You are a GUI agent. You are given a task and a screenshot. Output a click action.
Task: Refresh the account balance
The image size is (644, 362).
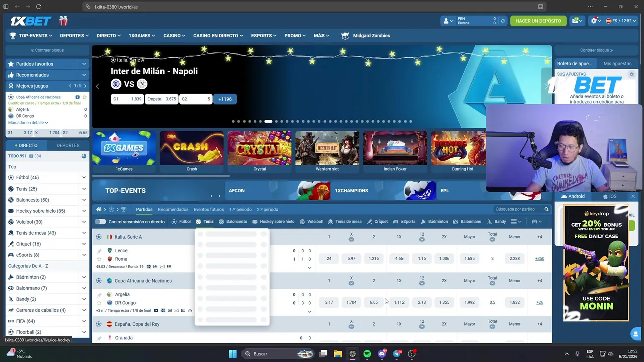(x=502, y=21)
